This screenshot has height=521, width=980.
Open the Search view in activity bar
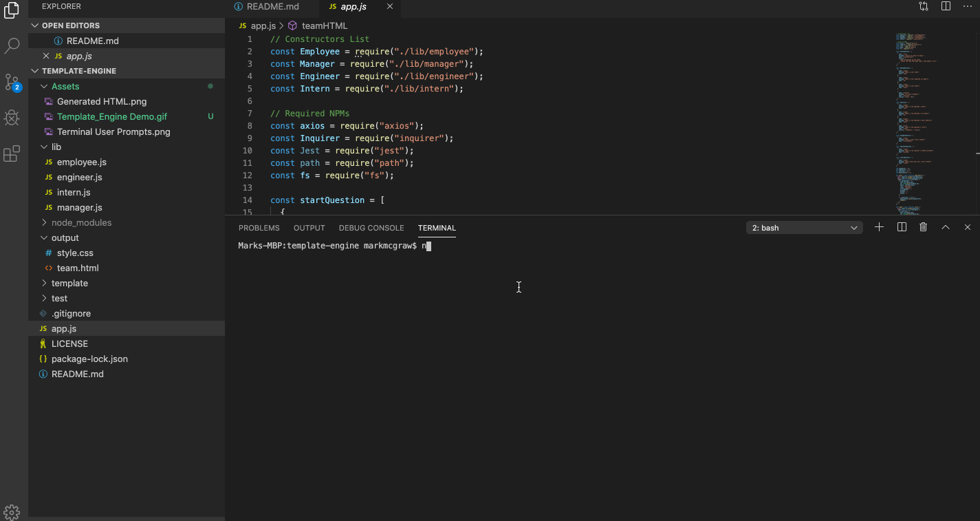12,46
